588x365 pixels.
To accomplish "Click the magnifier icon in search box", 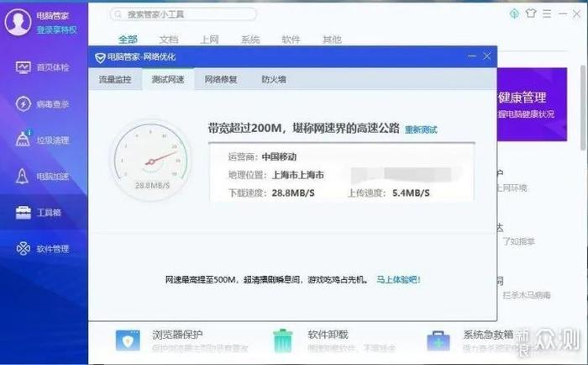I will click(x=118, y=14).
